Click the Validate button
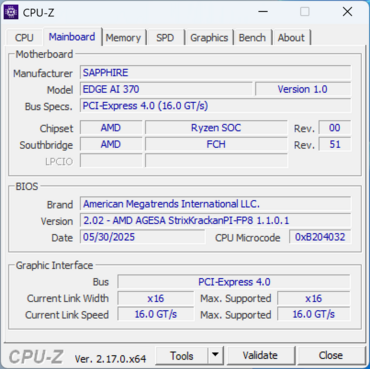Viewport: 370px width, 369px height. (260, 355)
